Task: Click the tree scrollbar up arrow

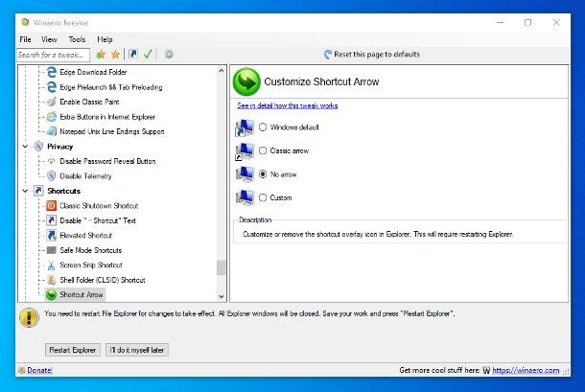Action: pos(222,71)
